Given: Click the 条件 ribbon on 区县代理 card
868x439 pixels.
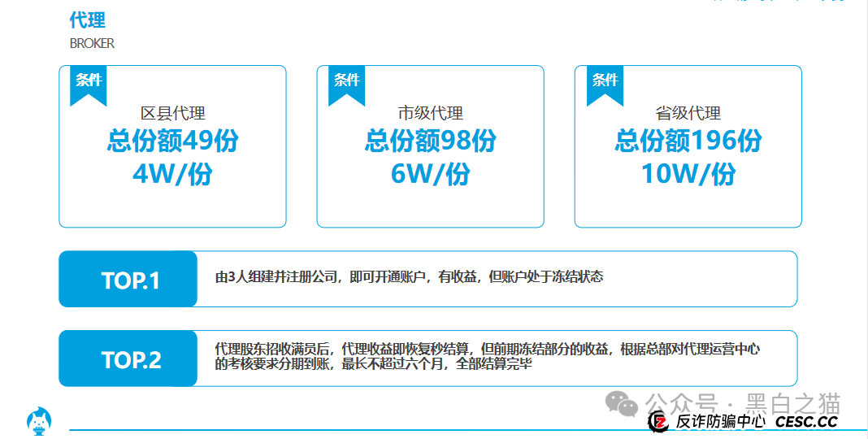Looking at the screenshot, I should pos(88,86).
